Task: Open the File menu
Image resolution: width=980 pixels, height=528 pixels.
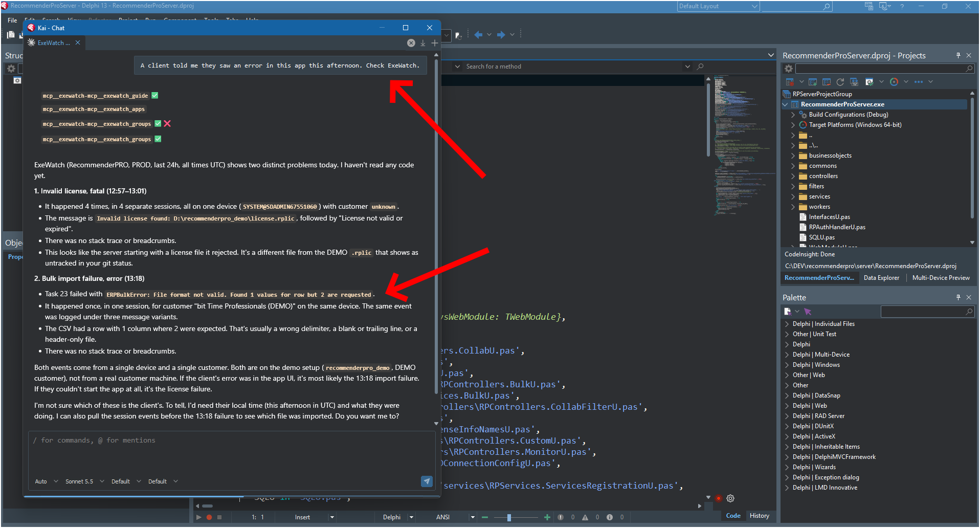Action: click(12, 20)
